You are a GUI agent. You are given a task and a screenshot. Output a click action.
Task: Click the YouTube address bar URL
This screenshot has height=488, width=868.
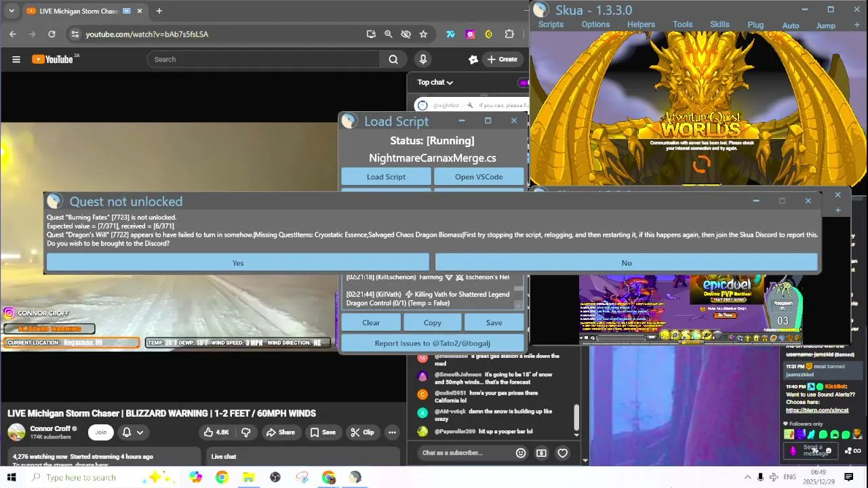[x=146, y=34]
